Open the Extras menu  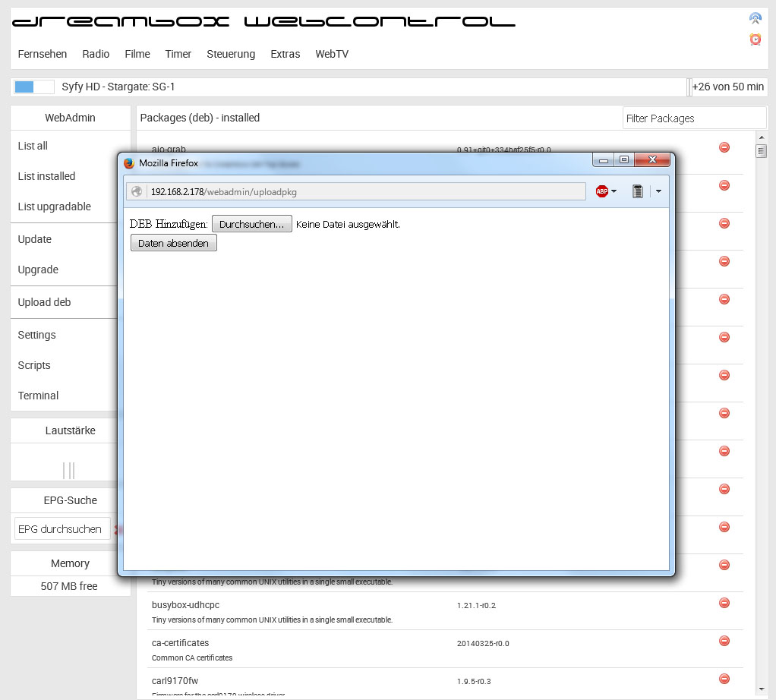285,54
